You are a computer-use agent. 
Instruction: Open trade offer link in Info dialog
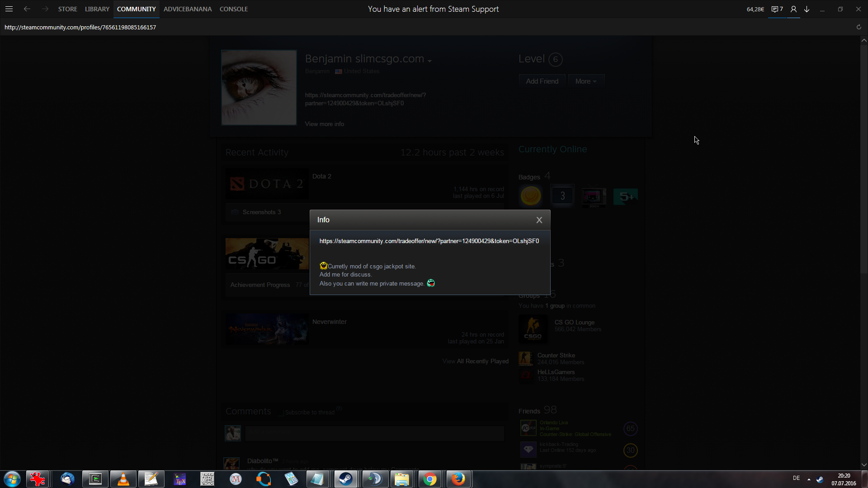[x=429, y=241]
